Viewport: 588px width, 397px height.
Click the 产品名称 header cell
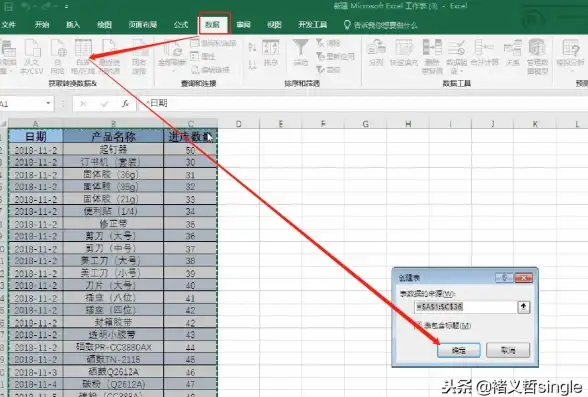(x=113, y=136)
